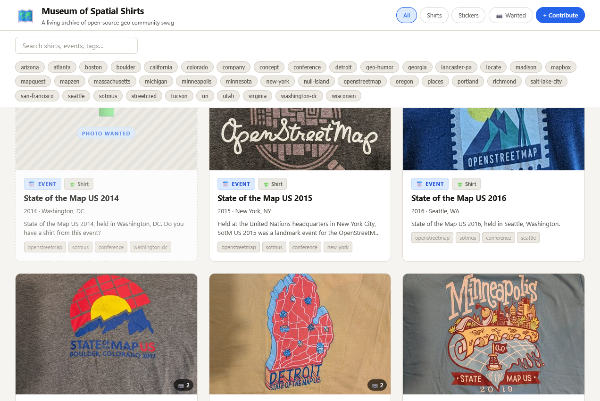600x401 pixels.
Task: Select the wisconsin tag
Action: (344, 96)
